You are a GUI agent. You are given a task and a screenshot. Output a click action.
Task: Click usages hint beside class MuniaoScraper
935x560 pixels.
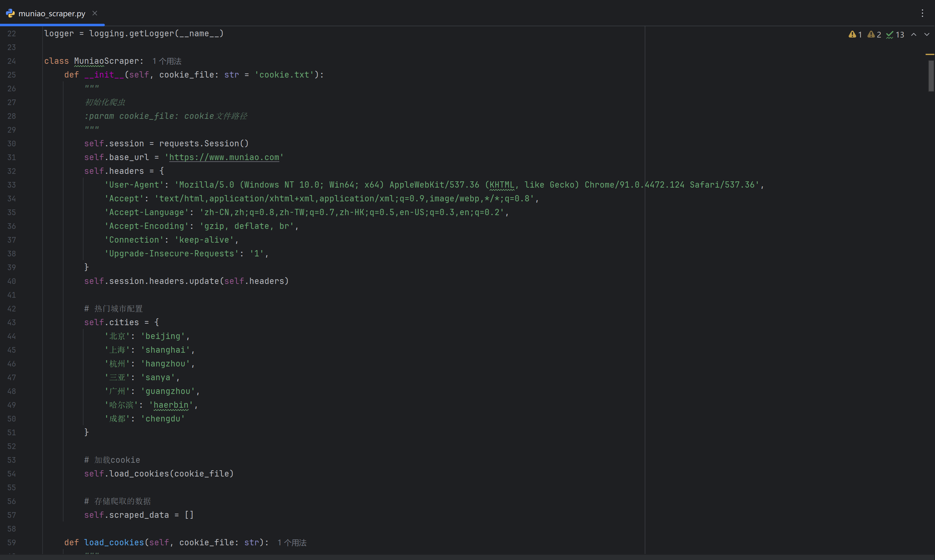point(167,61)
